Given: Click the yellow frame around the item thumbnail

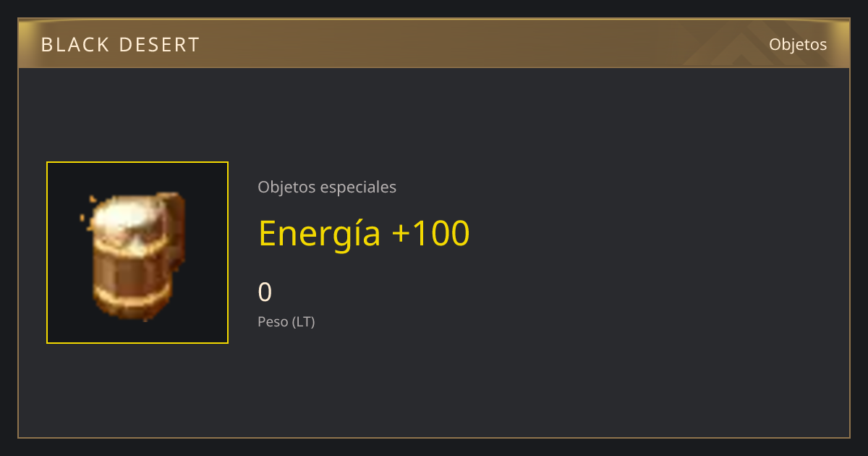Looking at the screenshot, I should 137,163.
